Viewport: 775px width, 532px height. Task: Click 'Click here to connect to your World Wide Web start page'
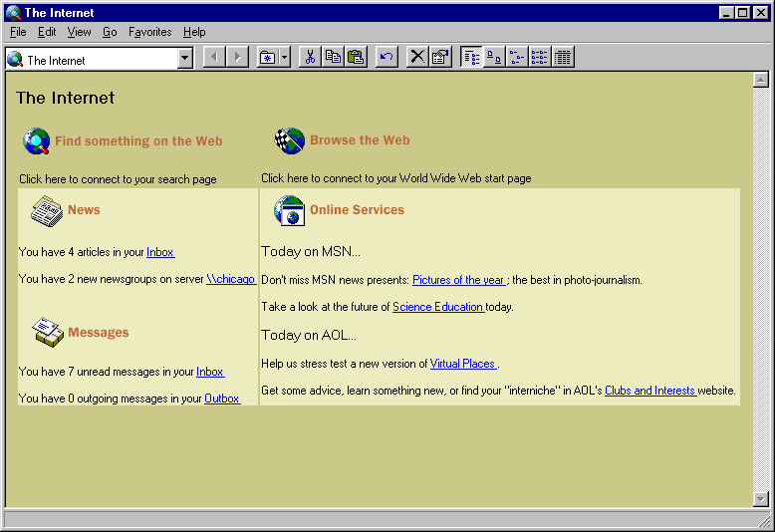coord(396,178)
